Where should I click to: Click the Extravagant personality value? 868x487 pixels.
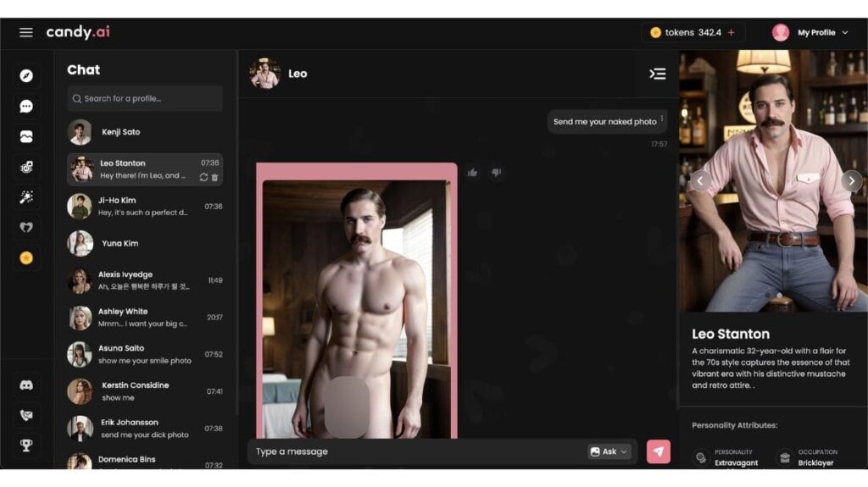(x=737, y=462)
